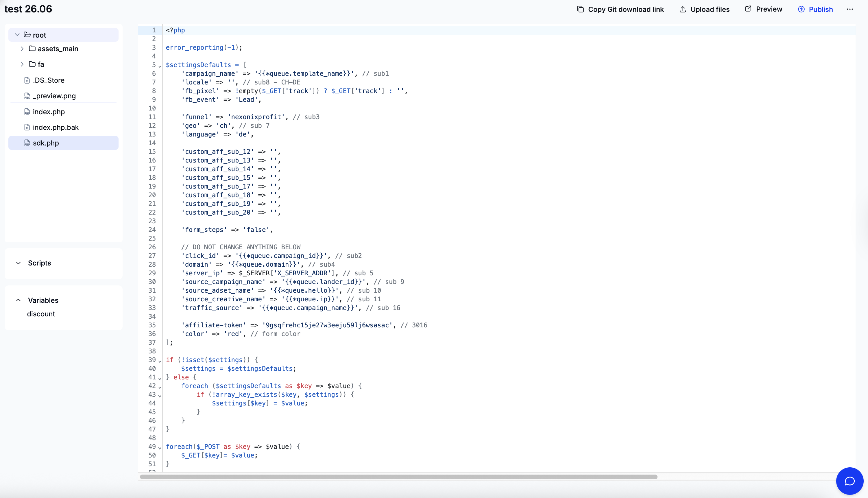Click Copy Git download link

pos(620,9)
